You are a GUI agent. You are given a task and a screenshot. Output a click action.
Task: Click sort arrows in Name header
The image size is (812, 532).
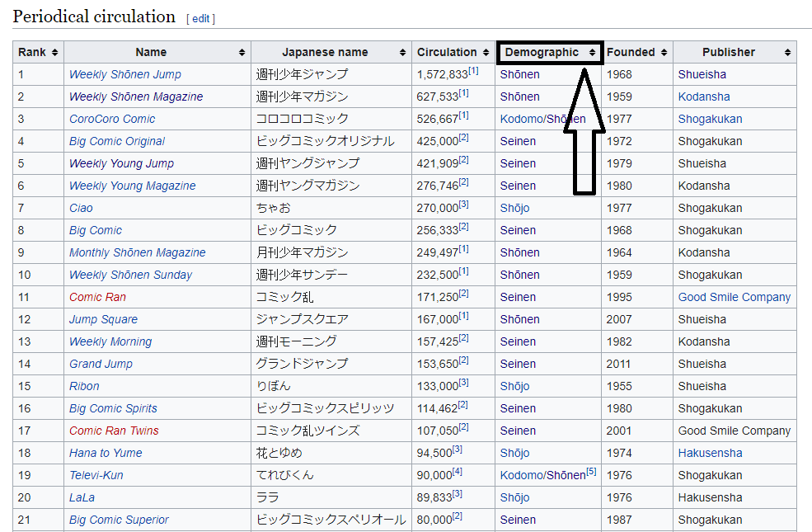click(242, 53)
